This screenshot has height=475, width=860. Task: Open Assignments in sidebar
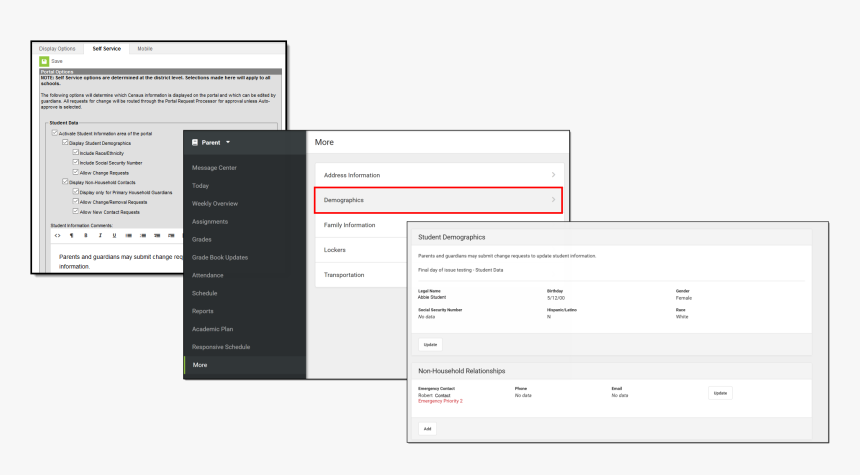point(210,222)
